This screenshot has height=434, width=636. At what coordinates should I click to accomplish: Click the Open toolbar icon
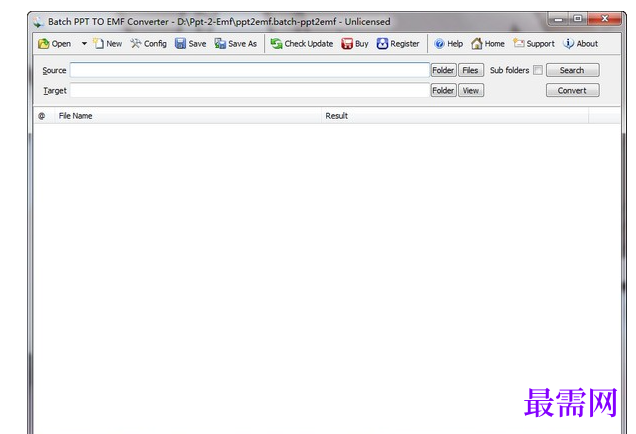point(54,43)
